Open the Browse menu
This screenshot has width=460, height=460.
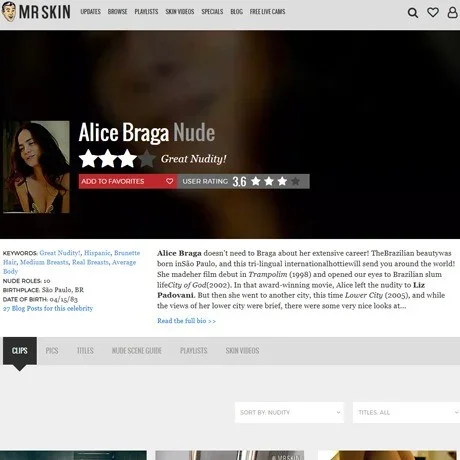click(117, 12)
